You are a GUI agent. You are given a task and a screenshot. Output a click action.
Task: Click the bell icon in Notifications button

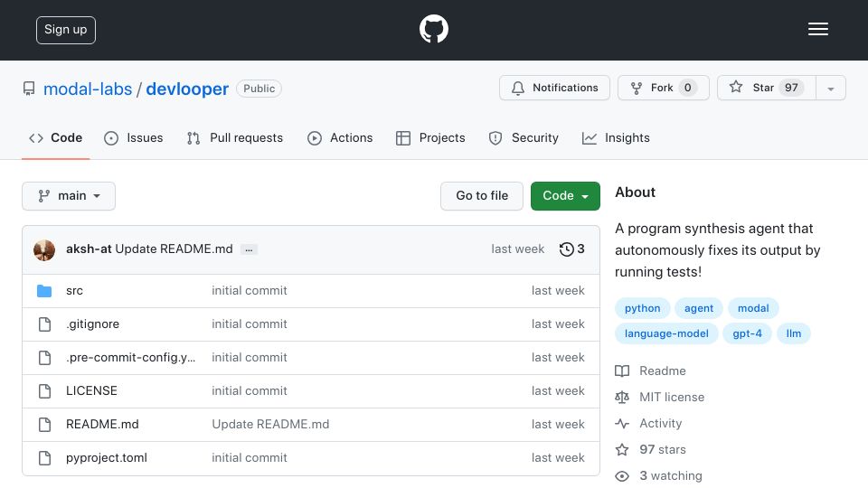(x=517, y=88)
